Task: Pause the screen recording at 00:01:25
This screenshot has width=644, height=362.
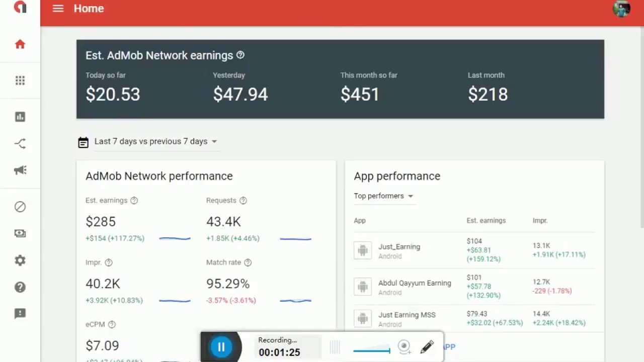Action: click(221, 346)
